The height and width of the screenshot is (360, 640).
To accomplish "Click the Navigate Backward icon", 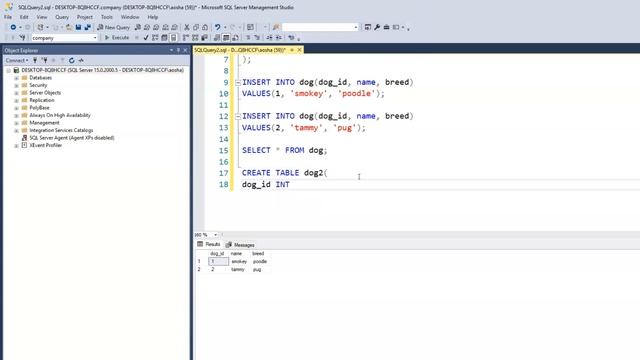I will click(x=13, y=27).
